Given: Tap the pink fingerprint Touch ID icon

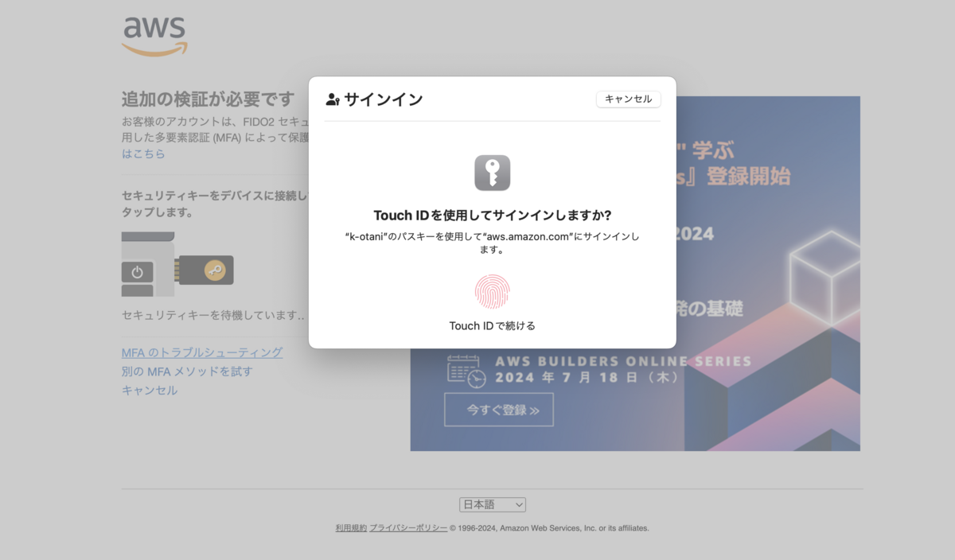Looking at the screenshot, I should tap(492, 292).
